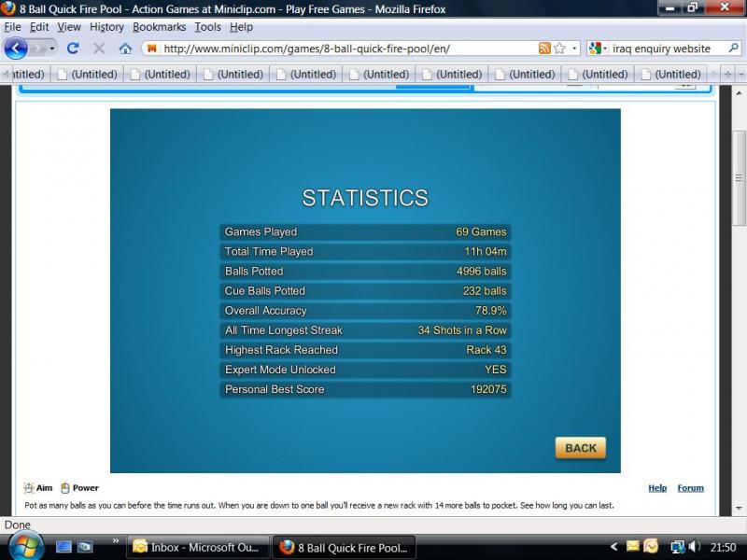The width and height of the screenshot is (747, 560).
Task: Click the Home icon in the toolbar
Action: pos(125,49)
